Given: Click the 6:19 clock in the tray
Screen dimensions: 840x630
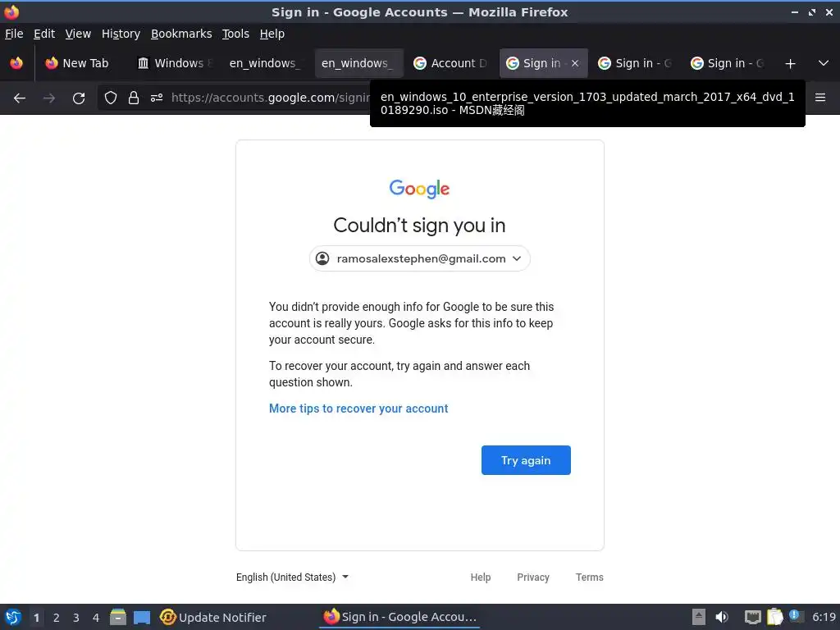Looking at the screenshot, I should click(x=824, y=617).
